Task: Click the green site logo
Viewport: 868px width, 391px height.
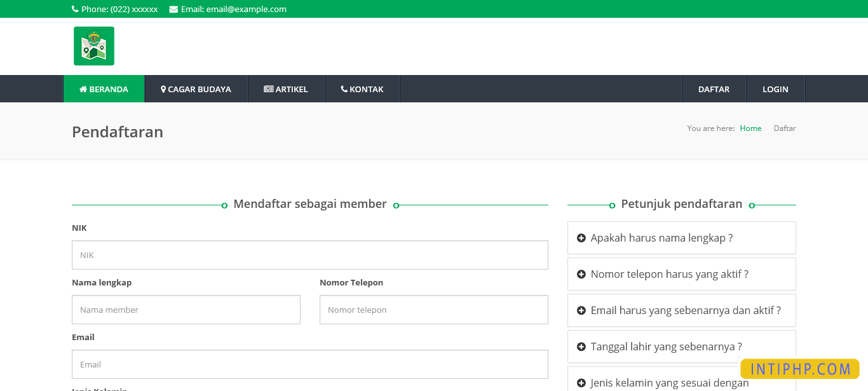Action: coord(93,46)
